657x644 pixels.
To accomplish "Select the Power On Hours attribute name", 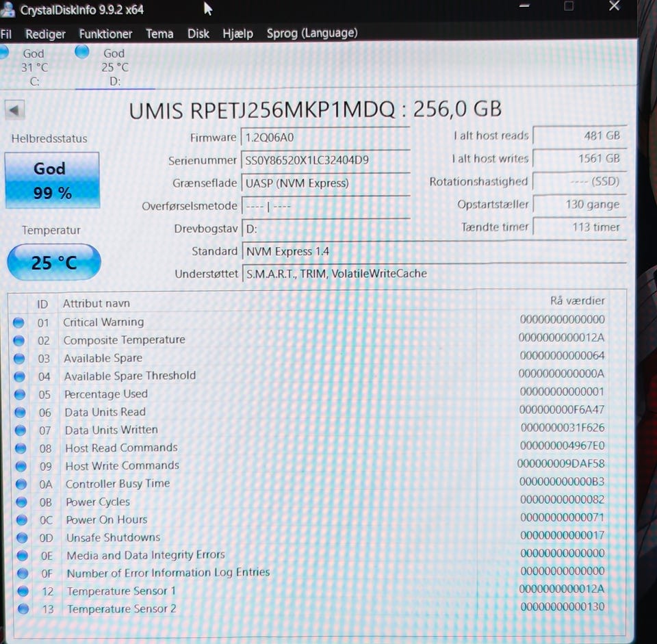I will pos(107,519).
